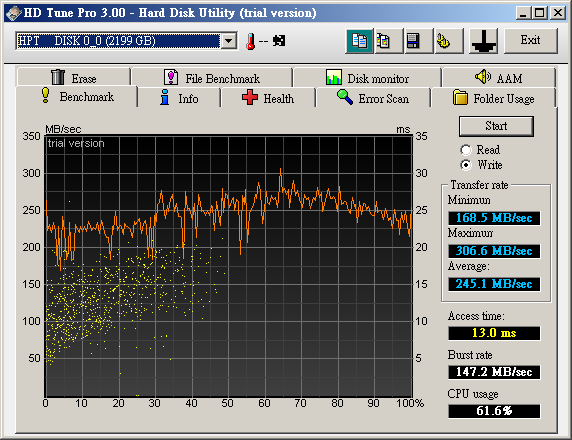Click the benchmark graph area
This screenshot has width=572, height=440.
229,266
